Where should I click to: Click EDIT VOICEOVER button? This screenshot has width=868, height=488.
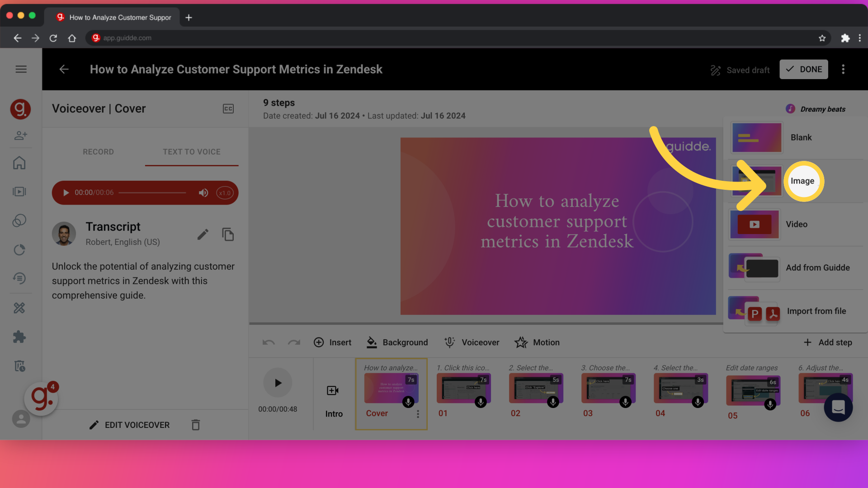click(129, 425)
